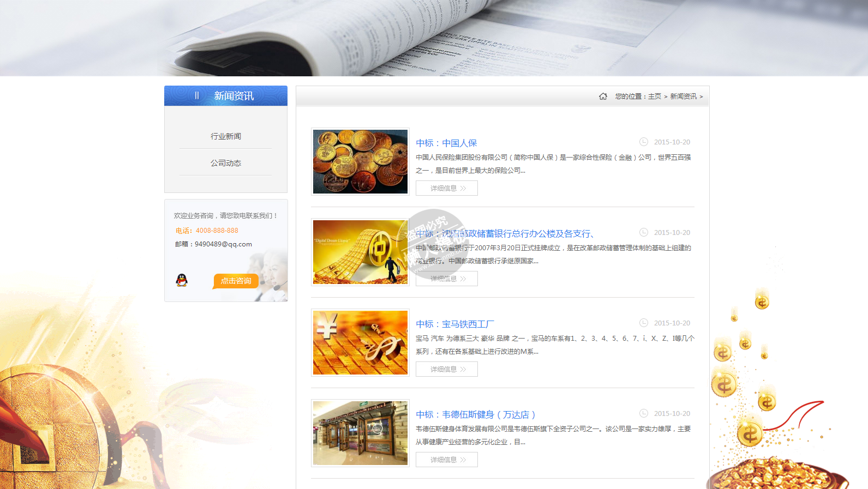Image resolution: width=868 pixels, height=489 pixels.
Task: Open gold coin road thumbnail for 邮政储蓄银行
Action: pos(360,252)
